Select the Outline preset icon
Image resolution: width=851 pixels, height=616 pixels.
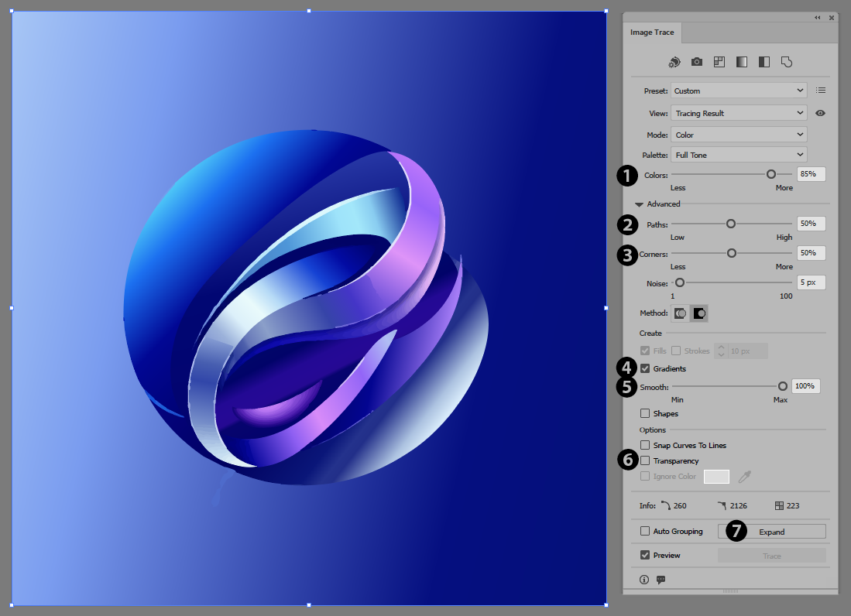(x=787, y=62)
